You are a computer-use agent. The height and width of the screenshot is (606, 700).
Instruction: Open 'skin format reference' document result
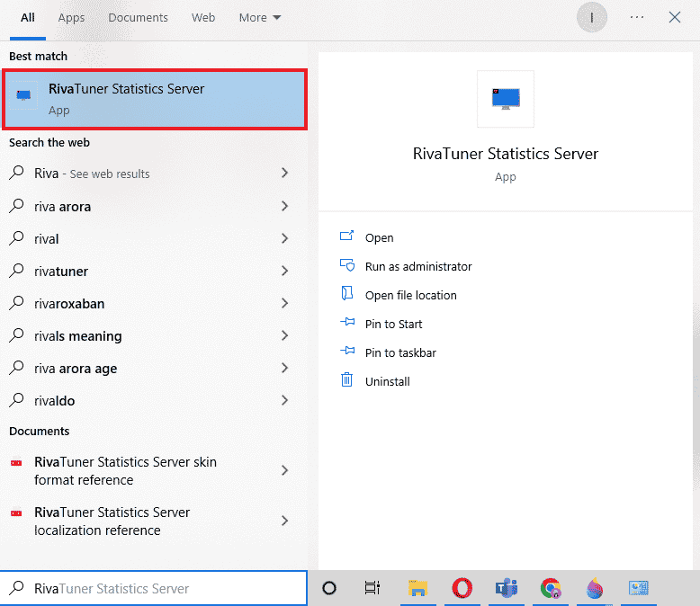pyautogui.click(x=155, y=470)
